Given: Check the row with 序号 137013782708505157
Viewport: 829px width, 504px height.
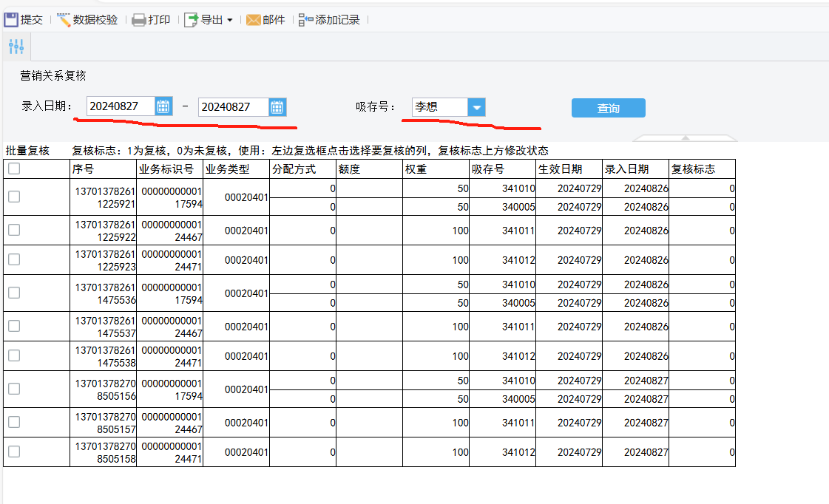Looking at the screenshot, I should pyautogui.click(x=14, y=422).
